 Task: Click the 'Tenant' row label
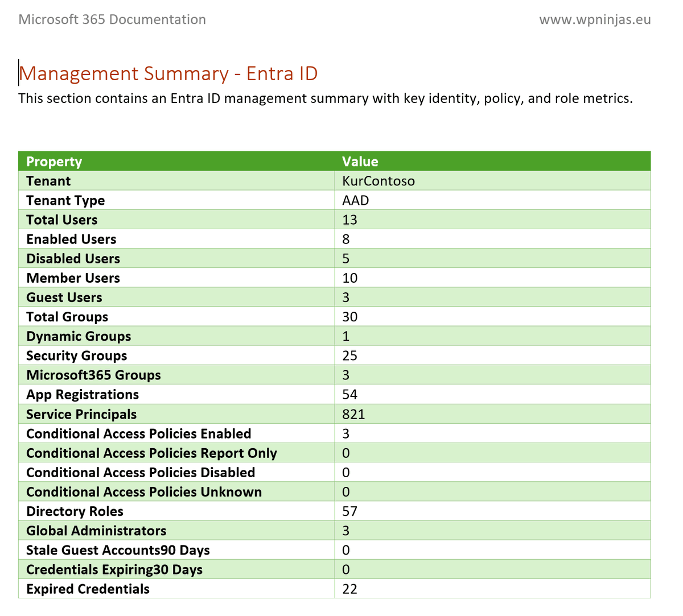coord(48,181)
